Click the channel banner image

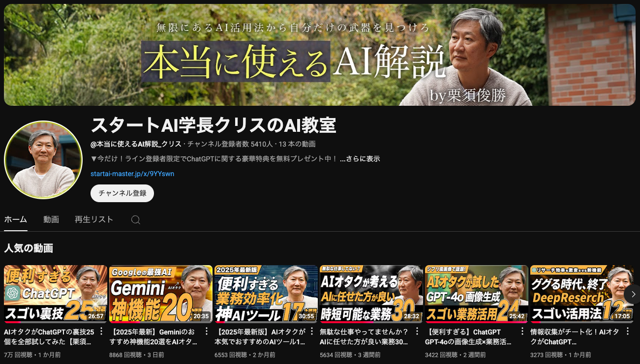point(320,55)
